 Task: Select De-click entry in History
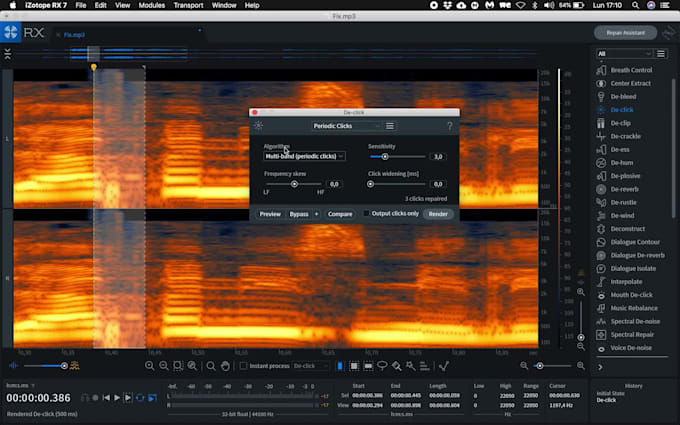(x=606, y=400)
